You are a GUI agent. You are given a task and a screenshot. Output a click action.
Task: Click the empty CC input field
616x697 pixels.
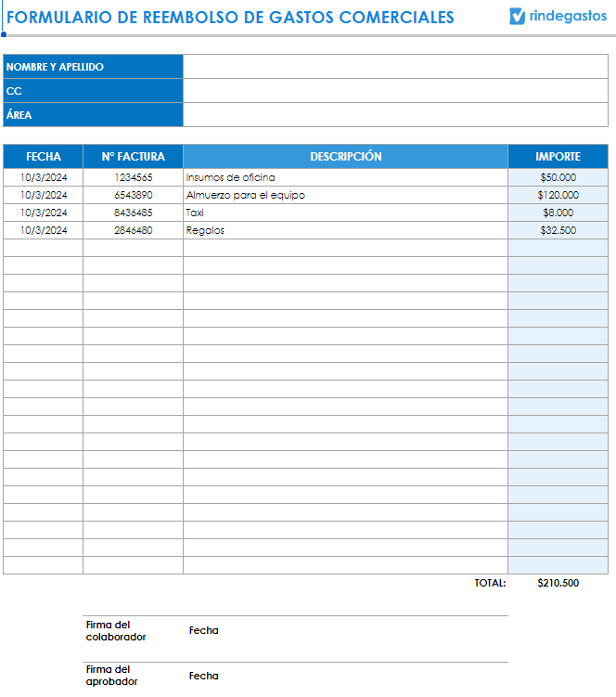click(x=395, y=91)
